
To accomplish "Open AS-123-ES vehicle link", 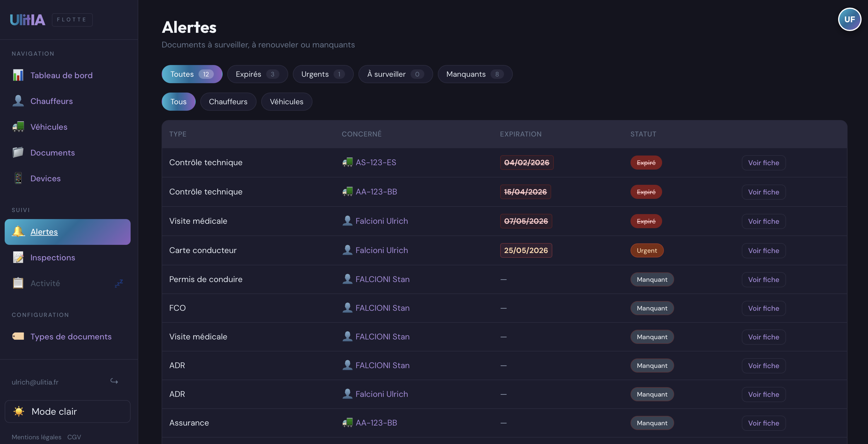I will coord(376,162).
